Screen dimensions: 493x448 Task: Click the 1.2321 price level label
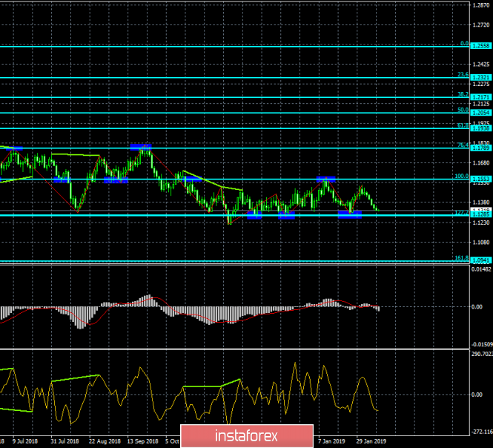pos(481,77)
